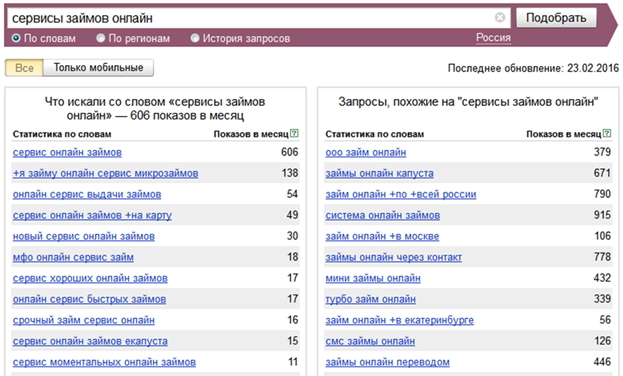The image size is (623, 376).
Task: Open 'займ онлайн +в москве' link
Action: (x=382, y=236)
